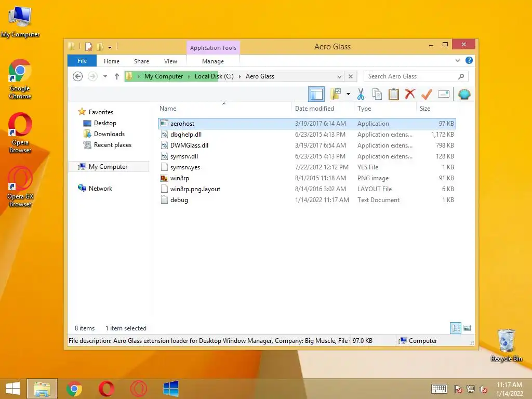532x399 pixels.
Task: Open the Recycle Bin desktop icon
Action: 506,345
